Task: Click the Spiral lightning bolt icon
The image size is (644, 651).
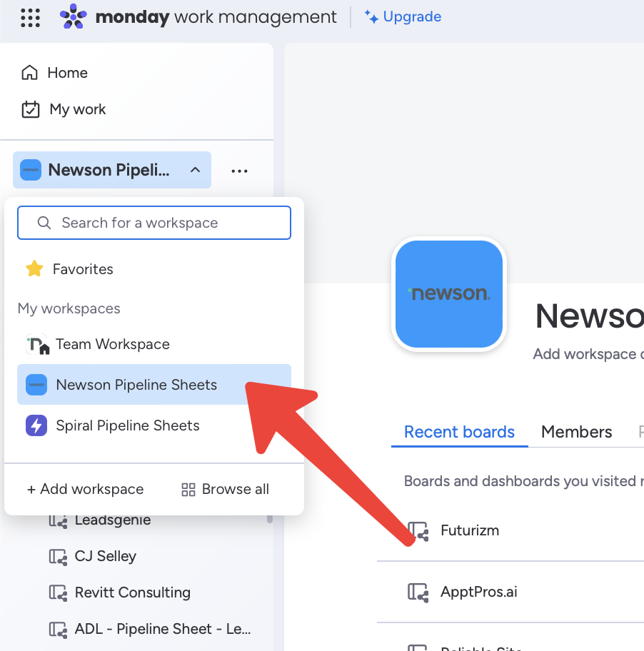Action: pyautogui.click(x=36, y=425)
